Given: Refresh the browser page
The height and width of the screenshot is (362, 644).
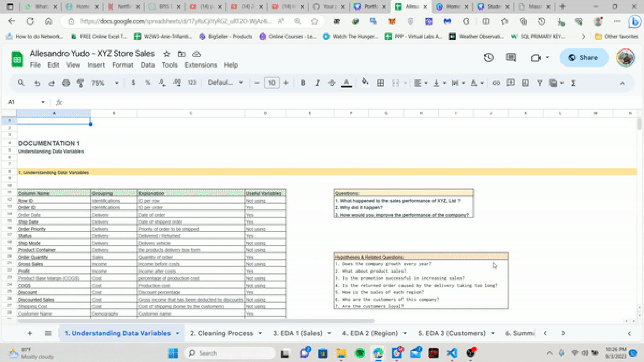Looking at the screenshot, I should point(30,21).
